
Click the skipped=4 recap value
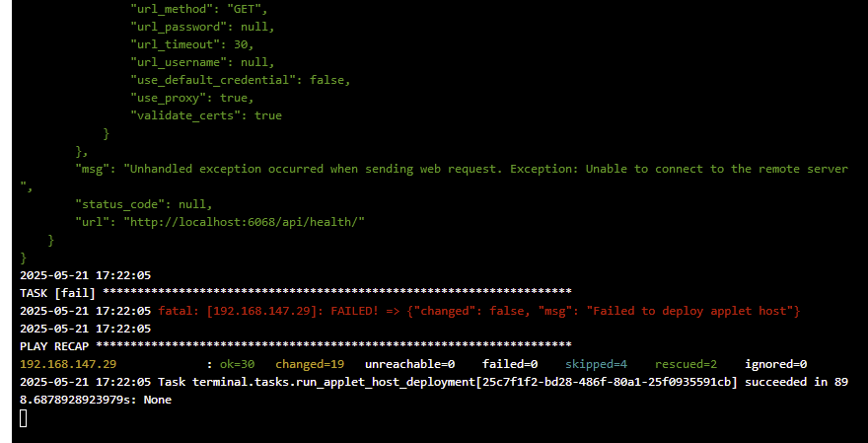596,364
